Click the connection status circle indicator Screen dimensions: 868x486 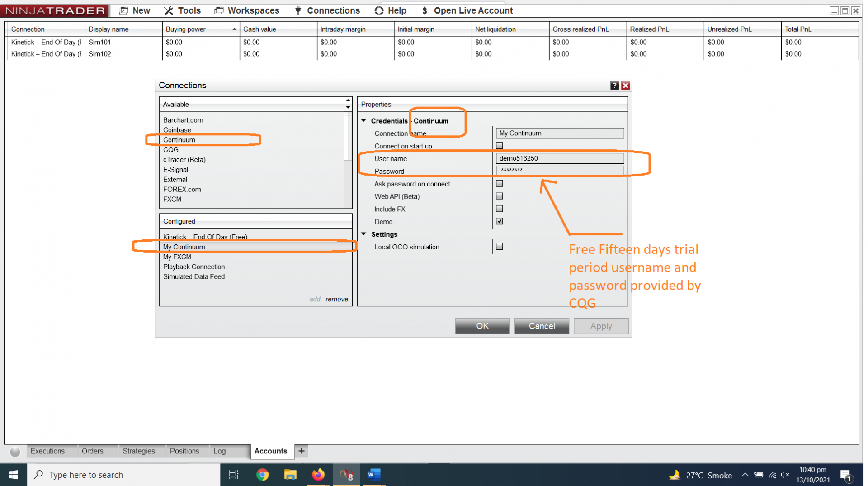pyautogui.click(x=15, y=452)
